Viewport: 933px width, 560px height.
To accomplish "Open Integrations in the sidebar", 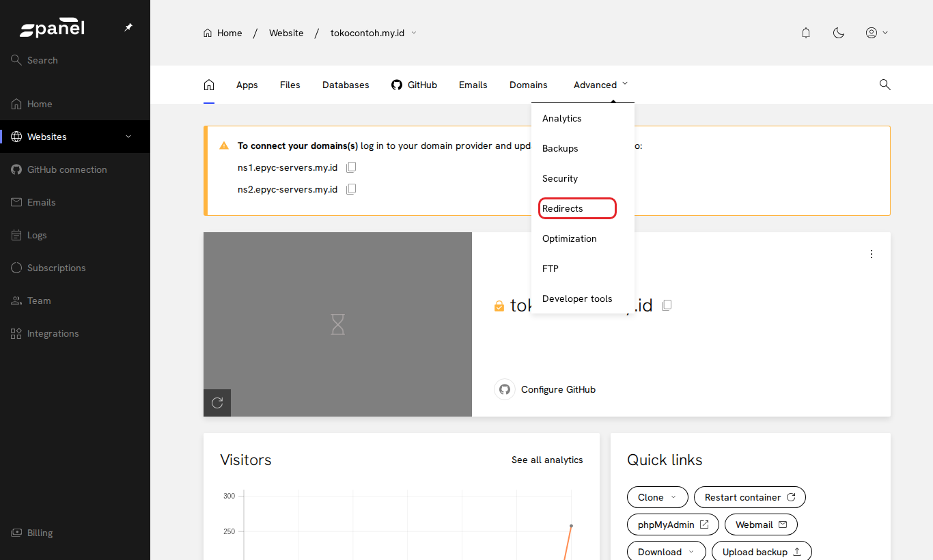I will coord(75,333).
